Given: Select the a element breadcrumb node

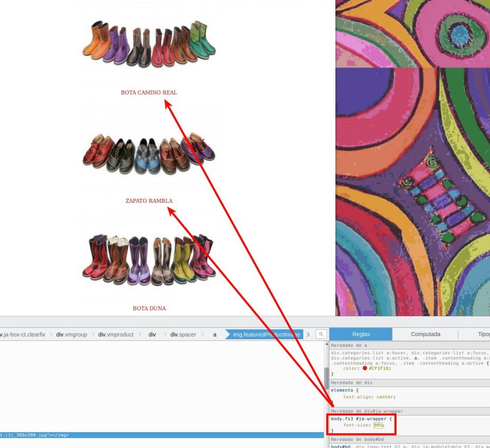Looking at the screenshot, I should (215, 334).
